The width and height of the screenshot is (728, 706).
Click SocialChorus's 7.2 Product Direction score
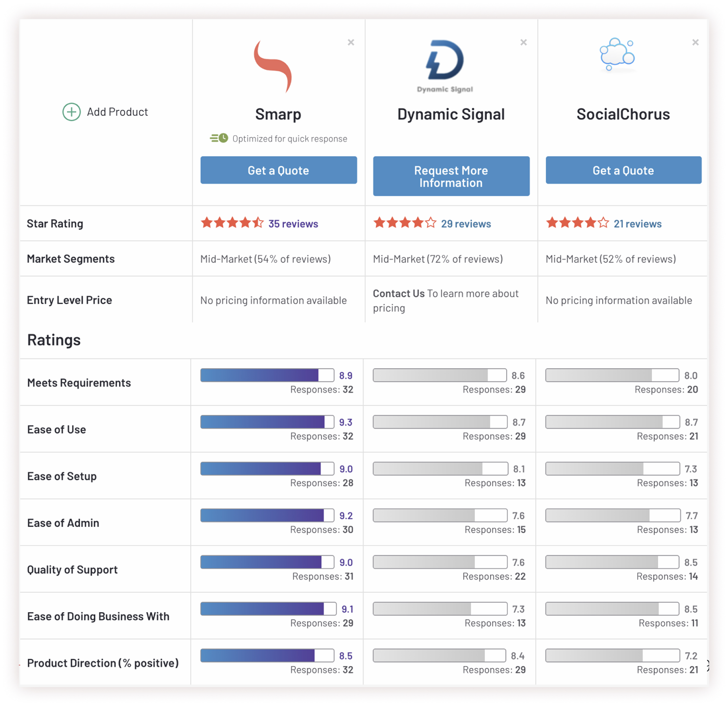691,656
